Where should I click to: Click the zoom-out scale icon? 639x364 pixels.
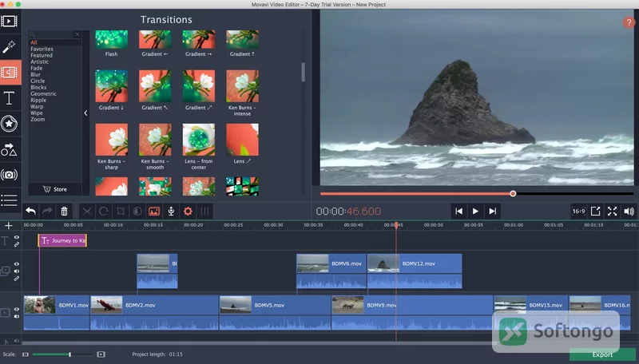(x=26, y=354)
